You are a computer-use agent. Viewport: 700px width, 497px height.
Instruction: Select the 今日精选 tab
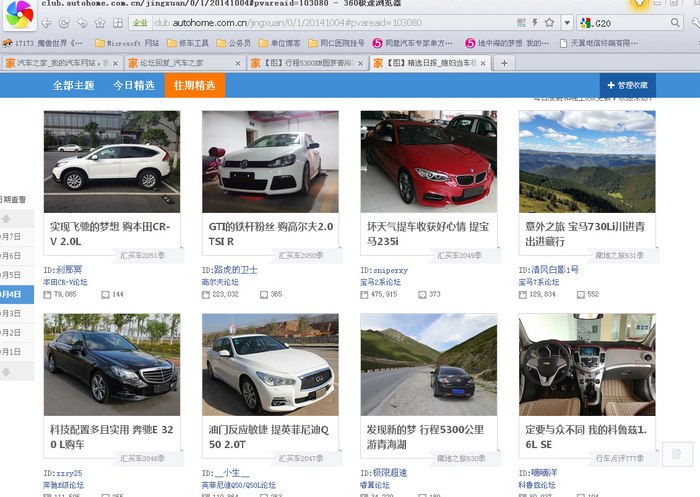[x=133, y=86]
